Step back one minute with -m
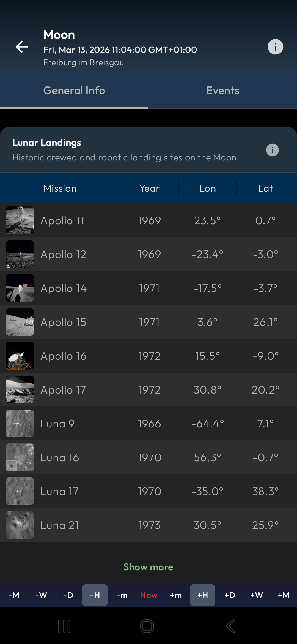297x644 pixels. pos(122,595)
